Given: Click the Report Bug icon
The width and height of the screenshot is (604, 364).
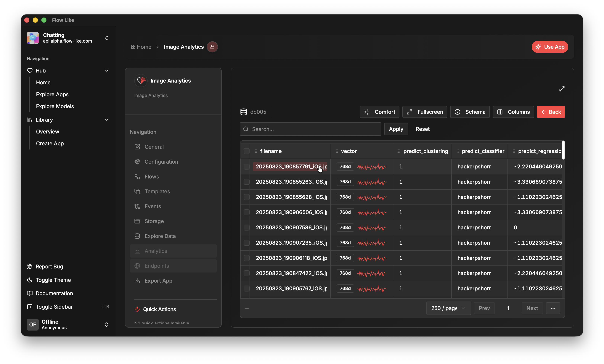Looking at the screenshot, I should [30, 266].
